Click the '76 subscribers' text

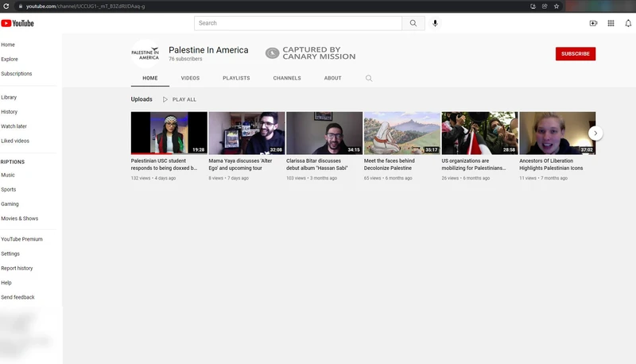[x=185, y=59]
